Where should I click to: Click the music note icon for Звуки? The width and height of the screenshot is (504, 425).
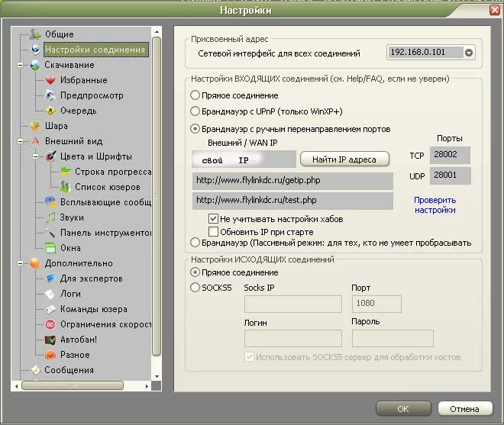click(x=50, y=217)
